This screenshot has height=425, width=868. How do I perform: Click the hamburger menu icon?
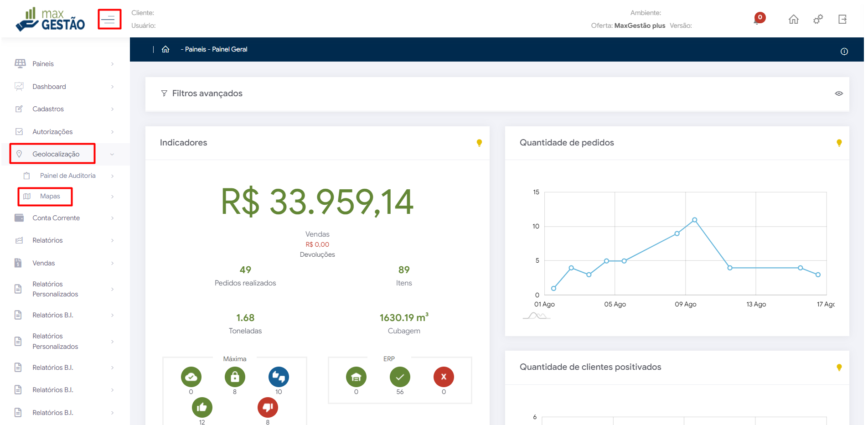pyautogui.click(x=109, y=19)
